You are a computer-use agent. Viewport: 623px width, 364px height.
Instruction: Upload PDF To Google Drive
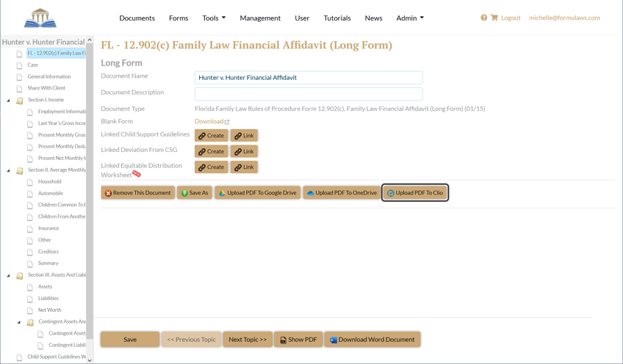[x=257, y=192]
